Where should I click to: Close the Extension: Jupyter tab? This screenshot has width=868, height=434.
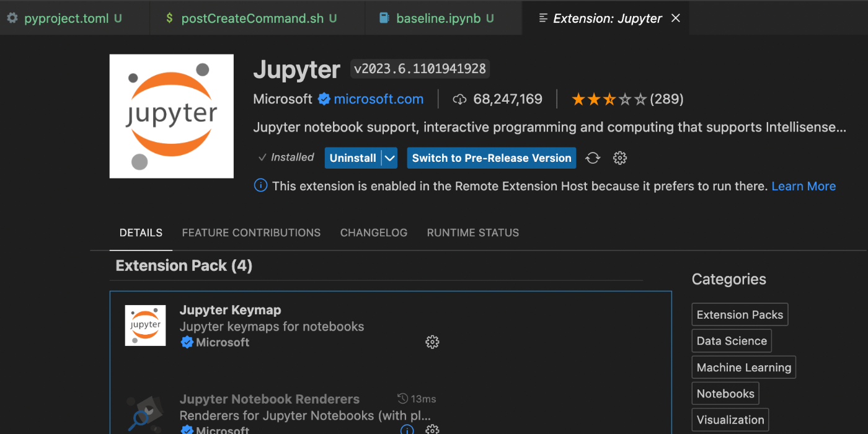[x=676, y=18]
